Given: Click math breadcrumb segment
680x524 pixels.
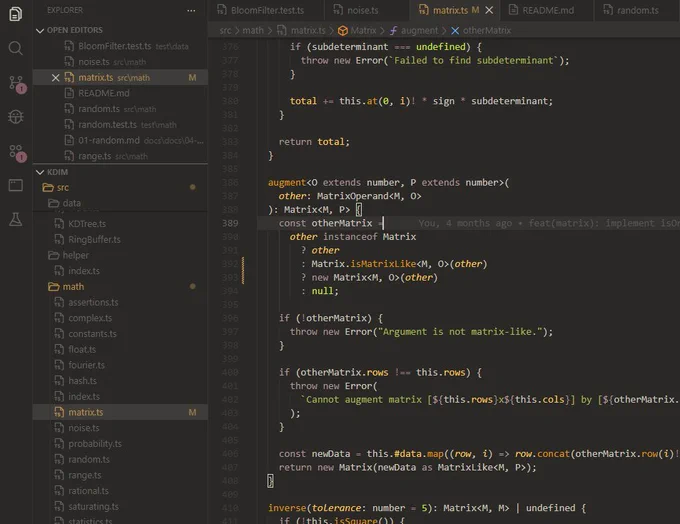Looking at the screenshot, I should click(253, 30).
